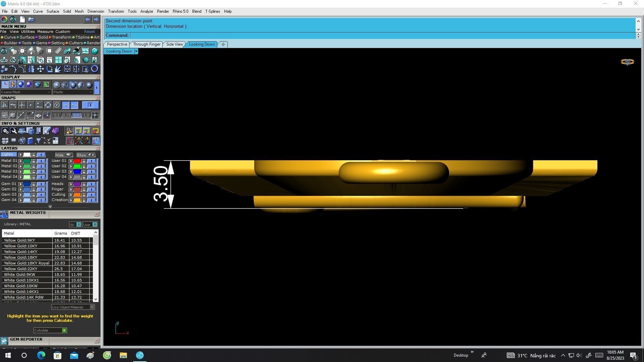The height and width of the screenshot is (362, 644).
Task: Click the Move tool with the four-way arrows
Action: (40, 69)
